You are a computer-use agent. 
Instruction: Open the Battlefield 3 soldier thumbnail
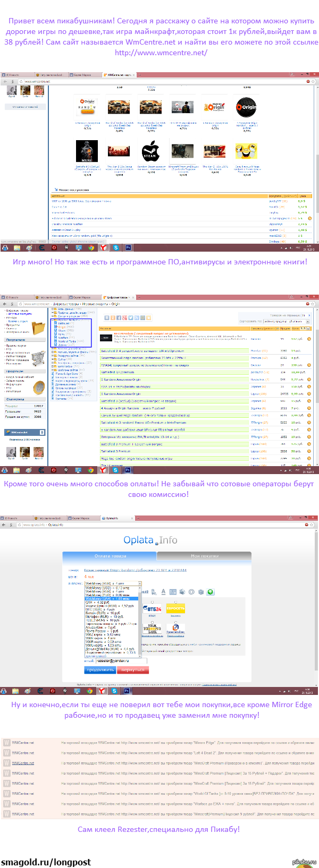[87, 151]
